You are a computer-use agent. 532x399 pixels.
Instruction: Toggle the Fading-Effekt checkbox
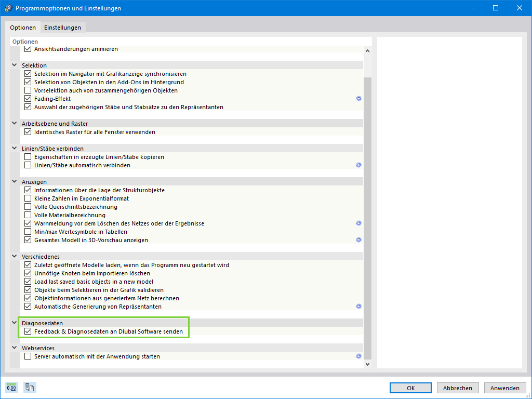coord(28,99)
